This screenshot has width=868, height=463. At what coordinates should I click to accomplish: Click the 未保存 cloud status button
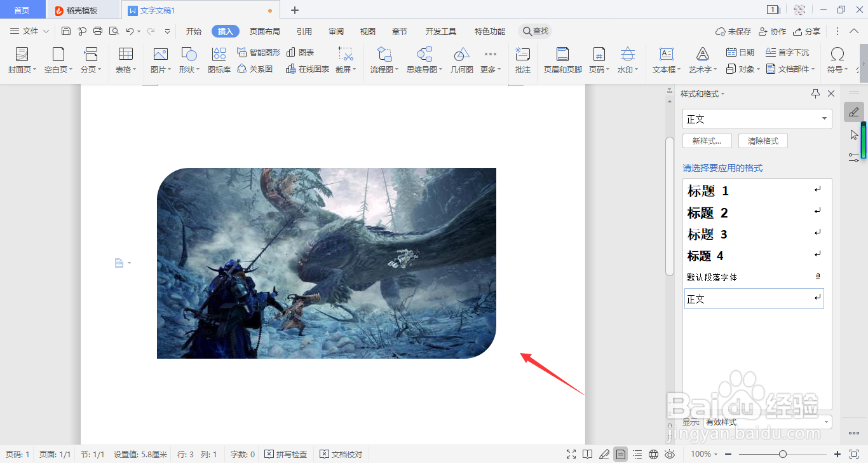[x=733, y=31]
